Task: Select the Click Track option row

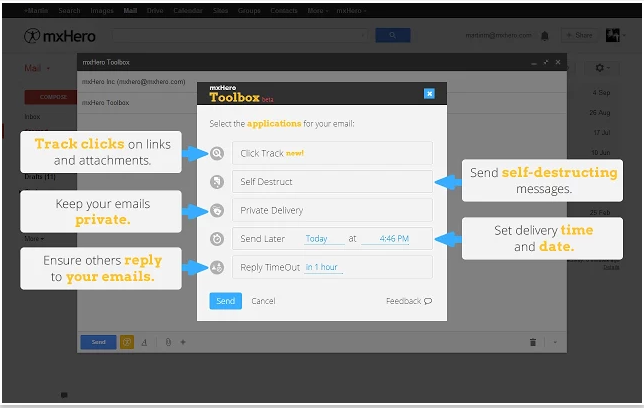Action: click(332, 153)
